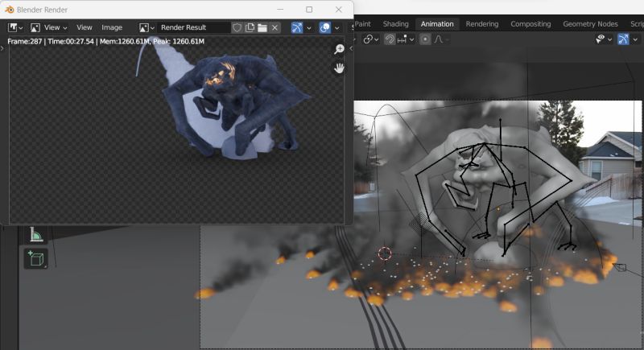Expand the render window sidebar arrow

pyautogui.click(x=351, y=48)
